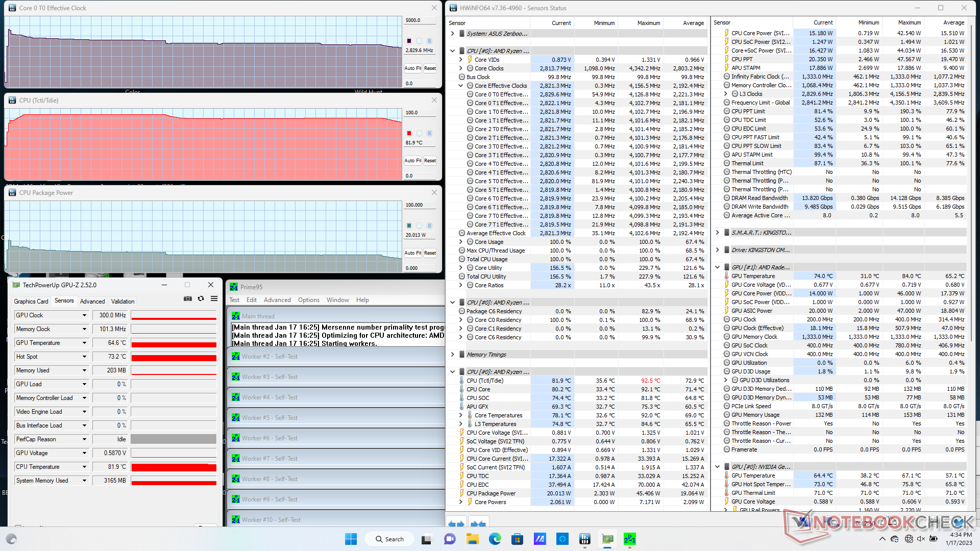Click GPU-Z screenshot camera icon
Viewport: 980px width, 551px height.
[x=188, y=299]
